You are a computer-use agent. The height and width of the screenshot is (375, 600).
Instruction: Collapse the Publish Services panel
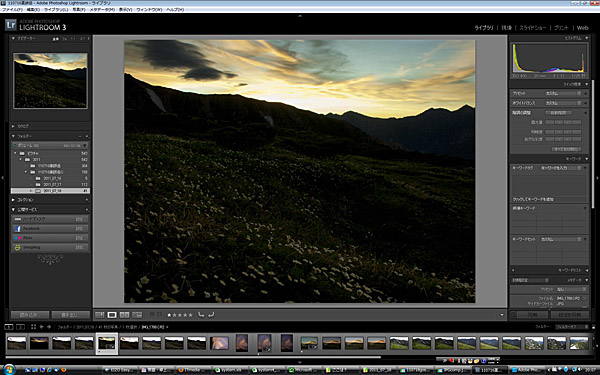(x=13, y=210)
